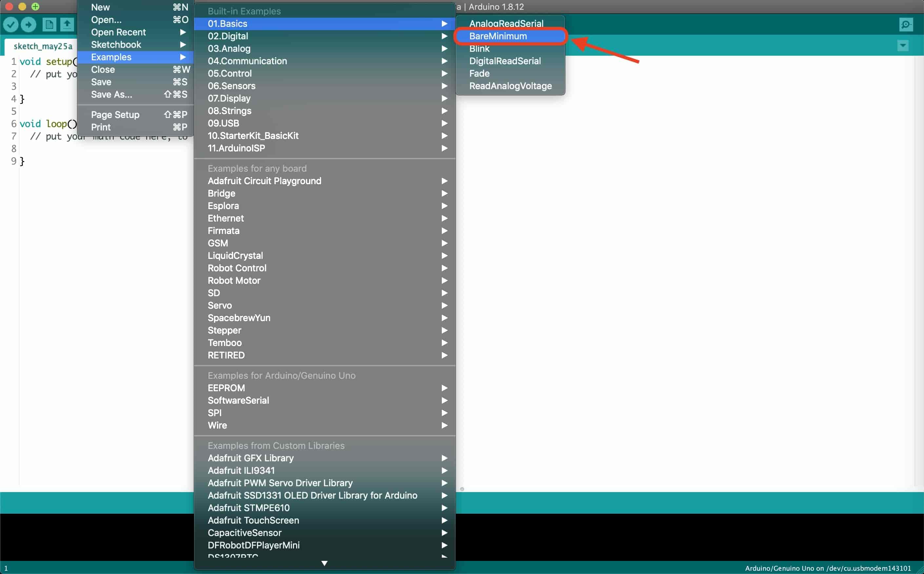Open the ReadAnalogVoltage example sketch
The height and width of the screenshot is (574, 924).
(510, 86)
